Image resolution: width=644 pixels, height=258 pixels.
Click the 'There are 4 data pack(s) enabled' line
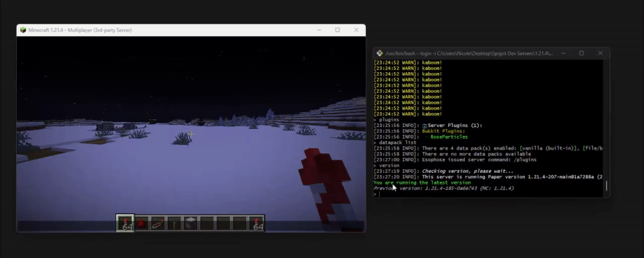coord(488,148)
